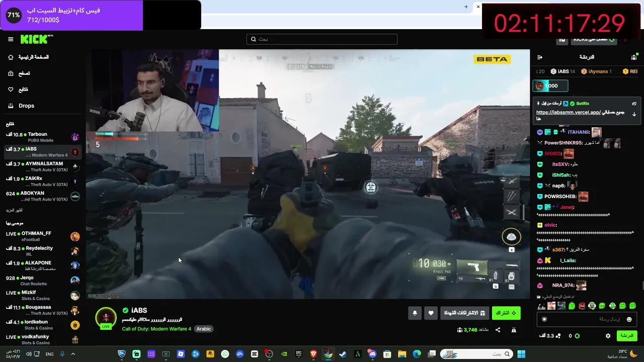Hide the pinned BotRix message

tap(634, 104)
